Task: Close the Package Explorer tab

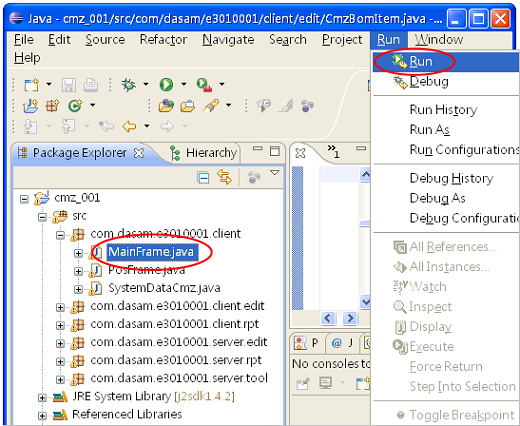Action: coord(139,153)
